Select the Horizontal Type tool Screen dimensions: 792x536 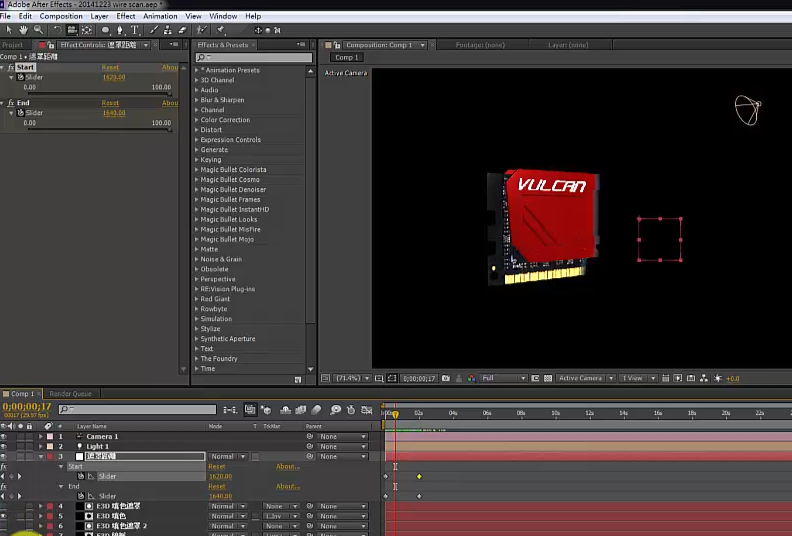[x=134, y=30]
